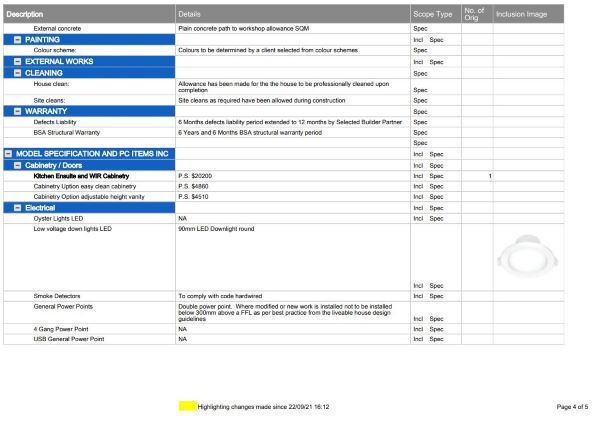Click the Highlighting changes made since note

tap(263, 407)
